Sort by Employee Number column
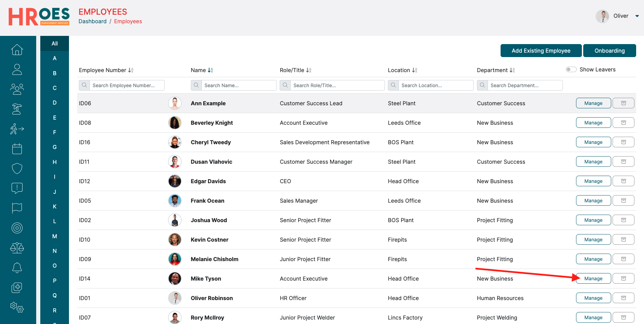Viewport: 644px width, 324px height. pos(131,70)
